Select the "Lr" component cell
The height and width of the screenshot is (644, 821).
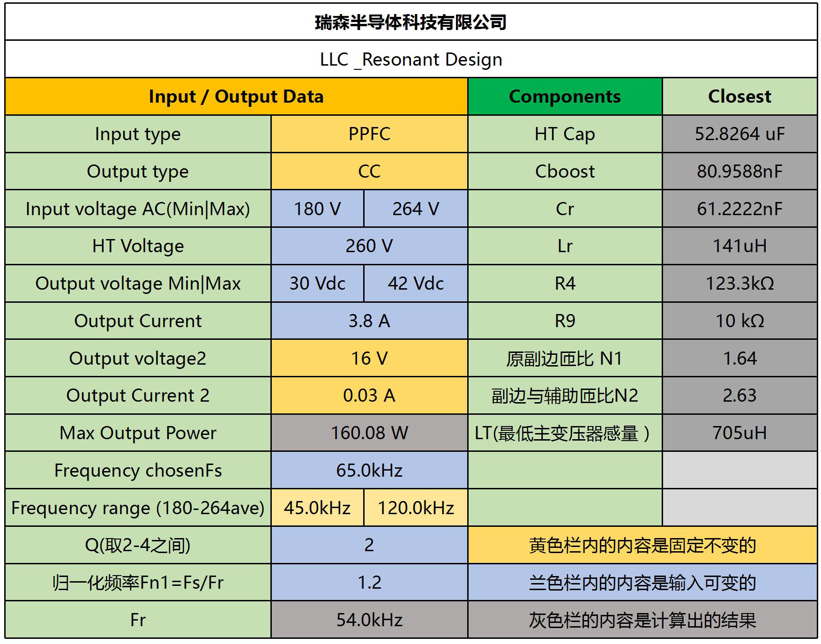565,246
